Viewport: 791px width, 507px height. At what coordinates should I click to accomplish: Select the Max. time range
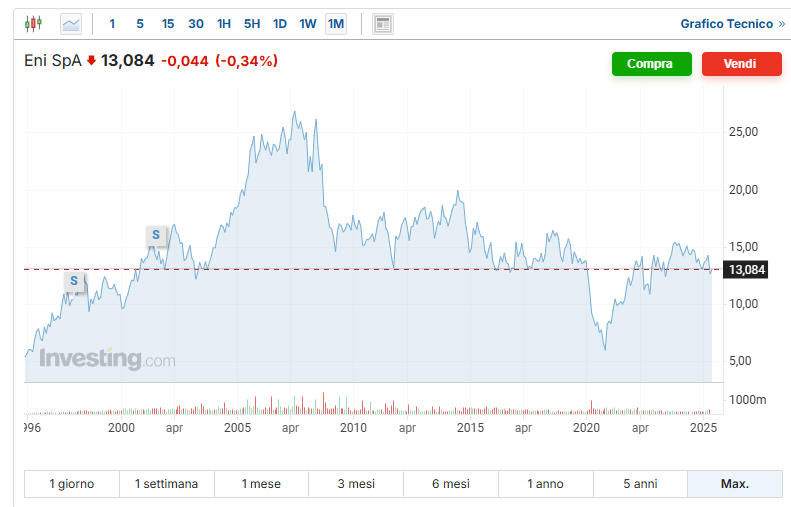tap(734, 484)
